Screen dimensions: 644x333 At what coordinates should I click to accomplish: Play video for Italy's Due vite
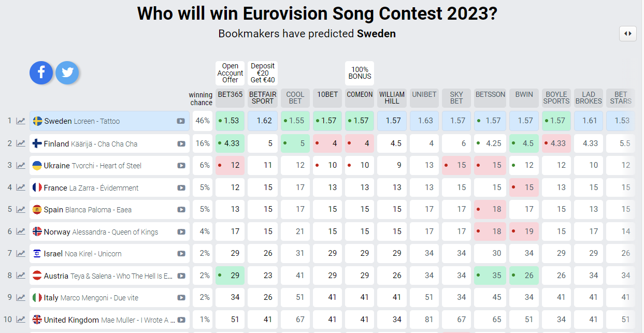tap(181, 298)
